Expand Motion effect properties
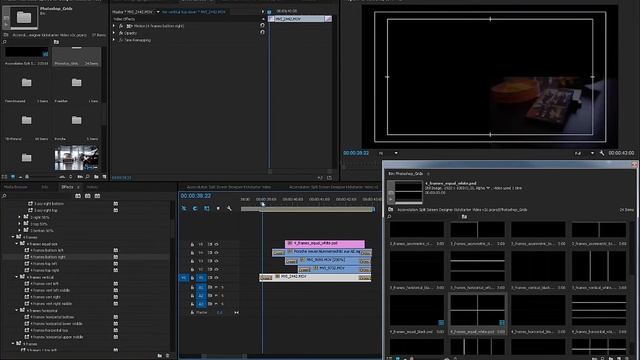This screenshot has width=640, height=360. click(114, 26)
